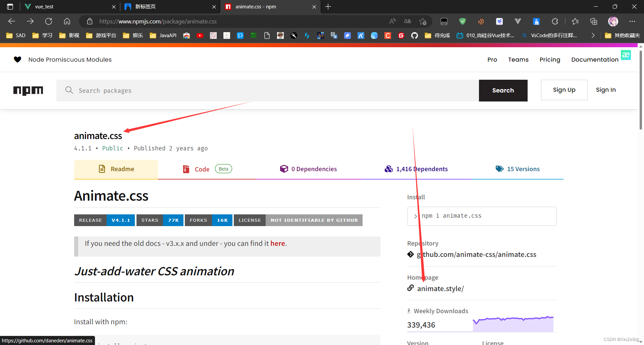
Task: Open the 学习 bookmarks folder
Action: click(42, 36)
